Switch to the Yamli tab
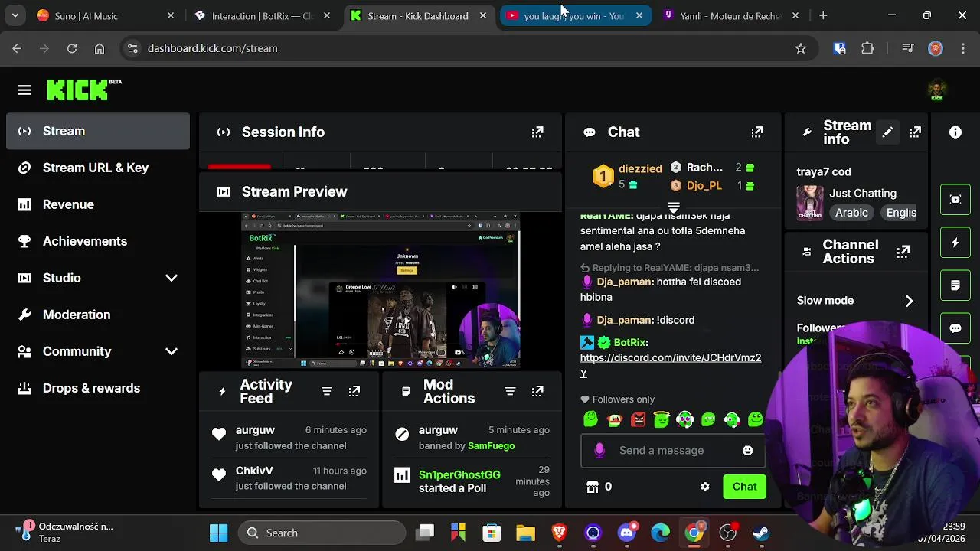980x551 pixels. [x=730, y=15]
